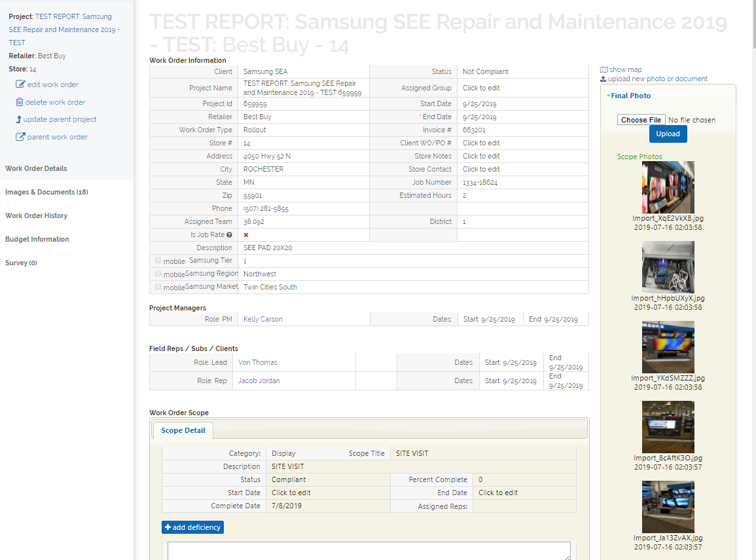756x560 pixels.
Task: Click the Assigned Team value 38.092
Action: click(x=253, y=221)
